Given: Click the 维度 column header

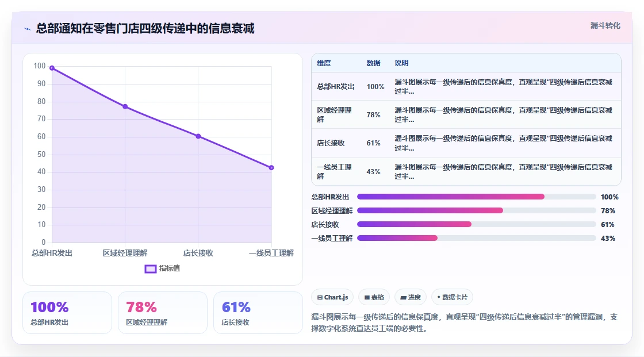Looking at the screenshot, I should coord(324,63).
